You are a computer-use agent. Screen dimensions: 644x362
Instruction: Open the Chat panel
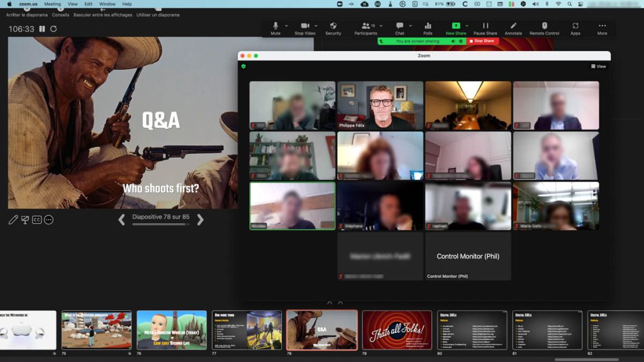pos(399,29)
